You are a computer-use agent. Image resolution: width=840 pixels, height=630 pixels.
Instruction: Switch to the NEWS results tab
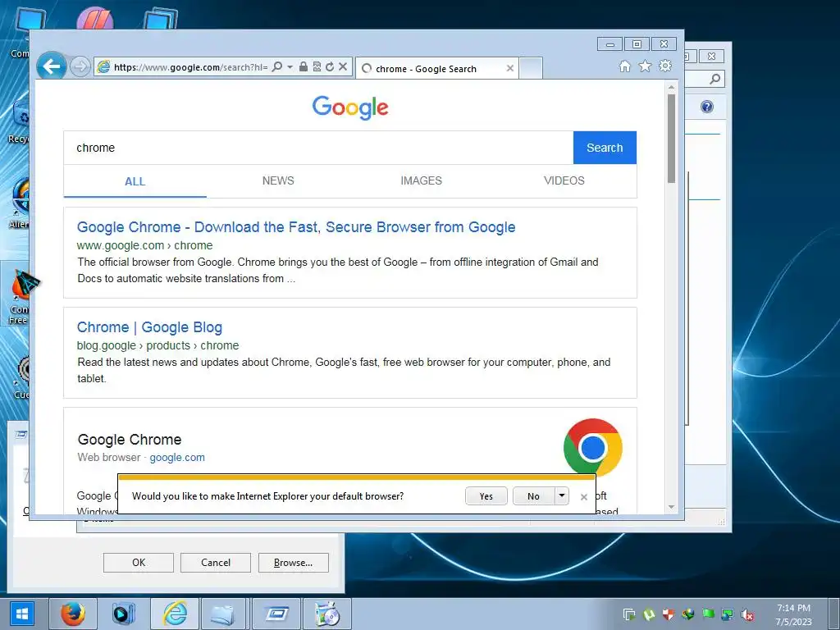click(x=278, y=181)
